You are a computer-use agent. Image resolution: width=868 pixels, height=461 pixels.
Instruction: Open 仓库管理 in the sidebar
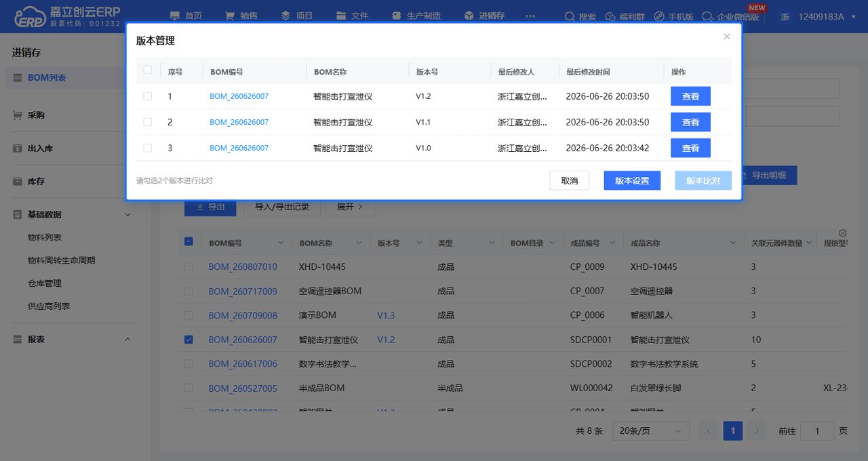45,283
